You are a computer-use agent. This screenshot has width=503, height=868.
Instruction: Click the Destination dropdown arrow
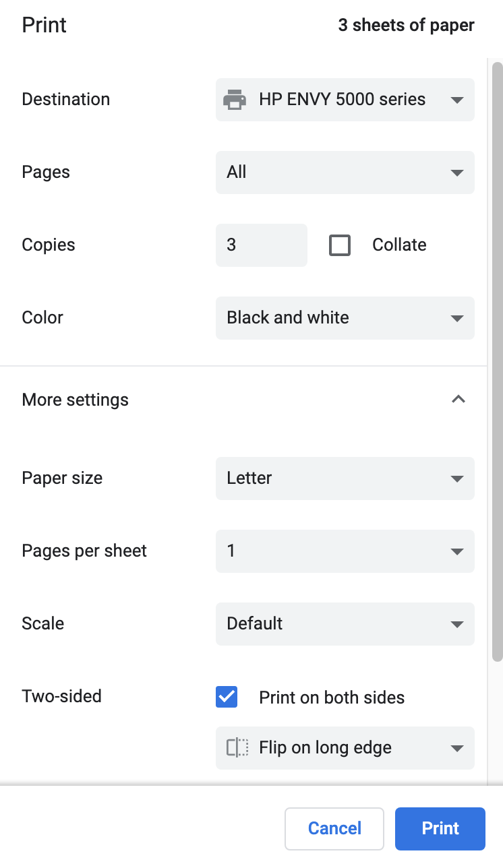pyautogui.click(x=457, y=100)
